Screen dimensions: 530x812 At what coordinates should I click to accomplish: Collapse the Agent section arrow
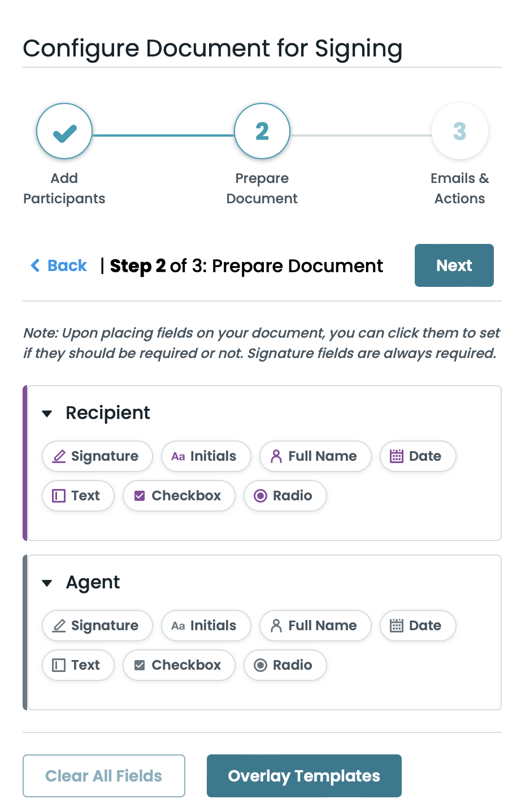(47, 583)
